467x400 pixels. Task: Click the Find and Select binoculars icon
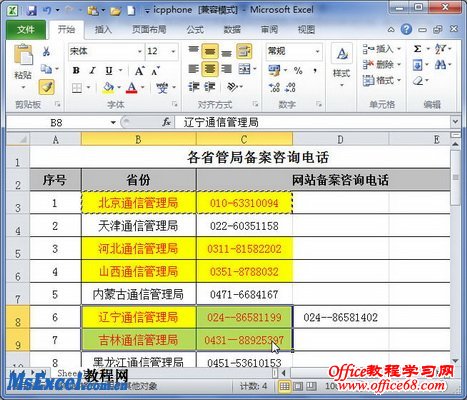[x=441, y=65]
